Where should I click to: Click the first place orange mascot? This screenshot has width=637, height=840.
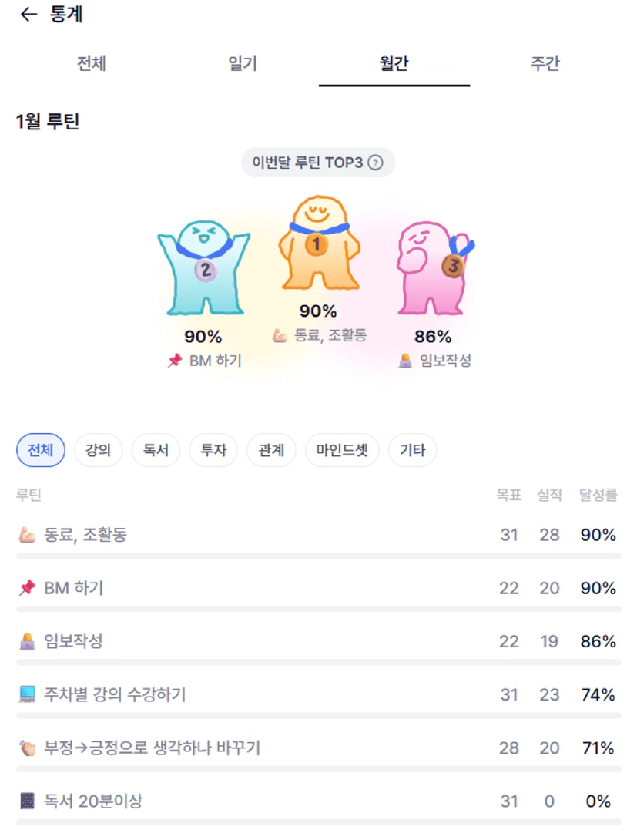click(x=318, y=244)
